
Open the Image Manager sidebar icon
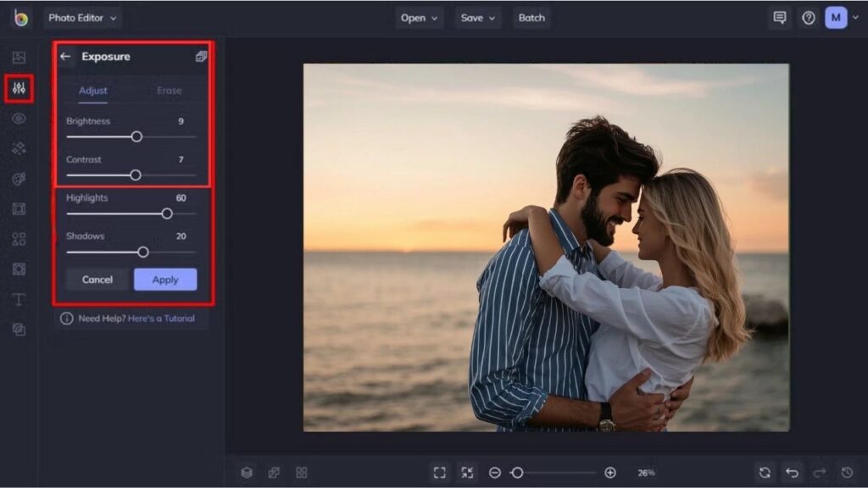pos(19,57)
